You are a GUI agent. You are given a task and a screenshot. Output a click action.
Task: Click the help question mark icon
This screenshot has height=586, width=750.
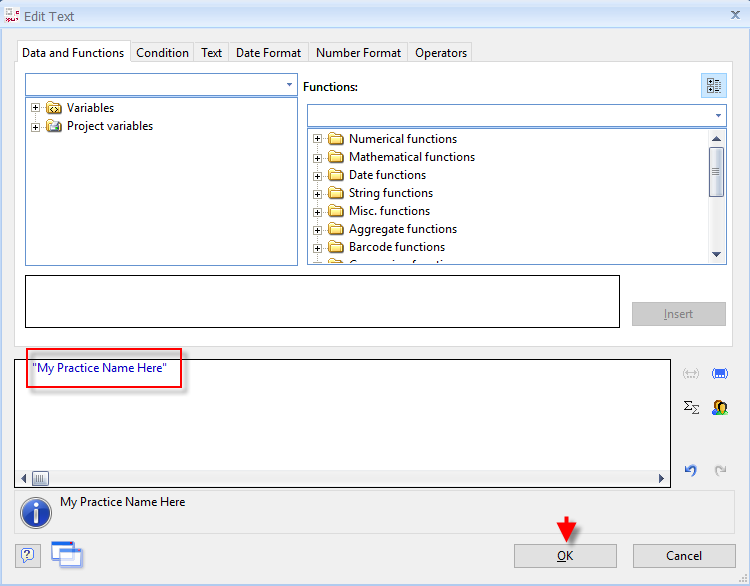pyautogui.click(x=28, y=556)
